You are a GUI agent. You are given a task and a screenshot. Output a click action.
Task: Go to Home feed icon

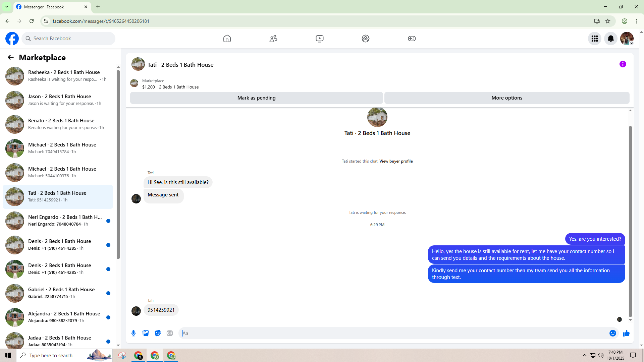coord(227,39)
